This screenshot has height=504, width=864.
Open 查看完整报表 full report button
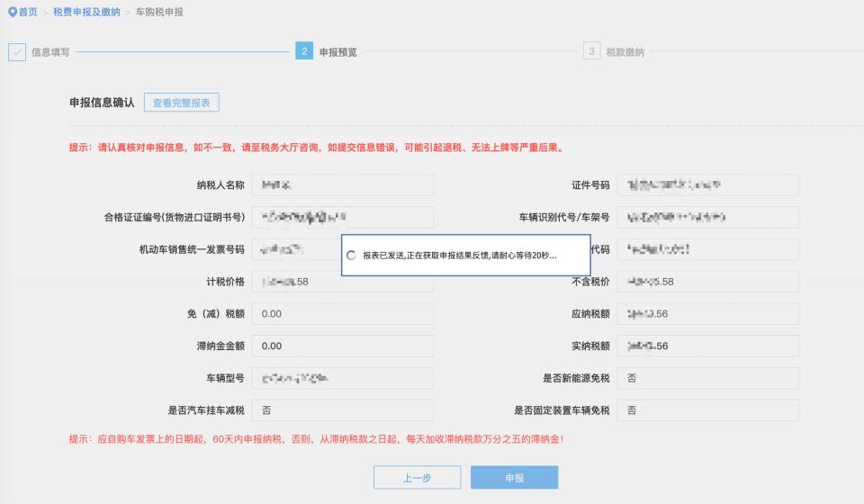[181, 103]
